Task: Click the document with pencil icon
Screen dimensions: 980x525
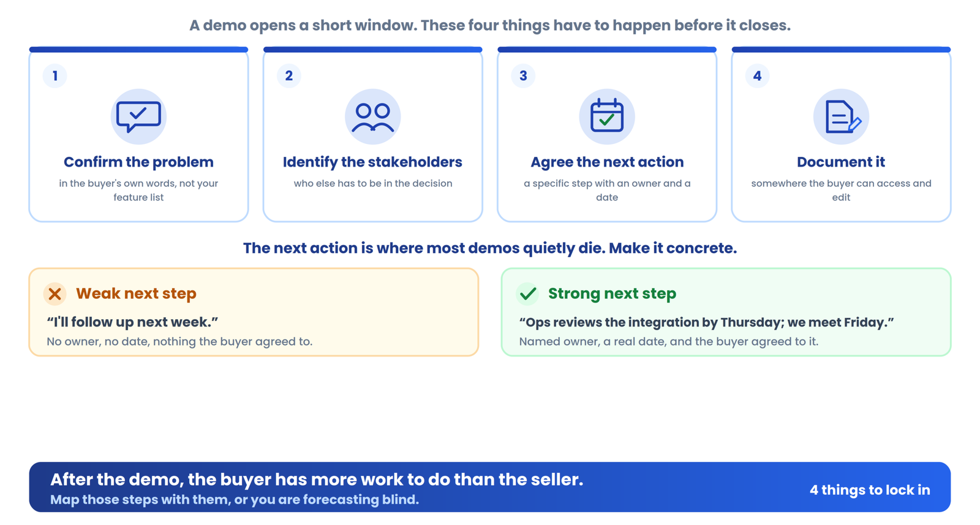Action: click(843, 116)
